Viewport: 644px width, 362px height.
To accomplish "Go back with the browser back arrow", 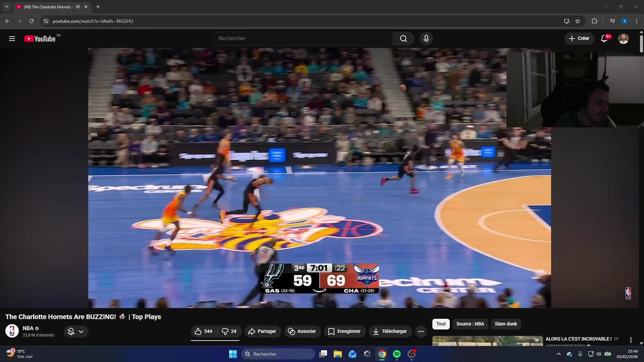I will click(7, 21).
